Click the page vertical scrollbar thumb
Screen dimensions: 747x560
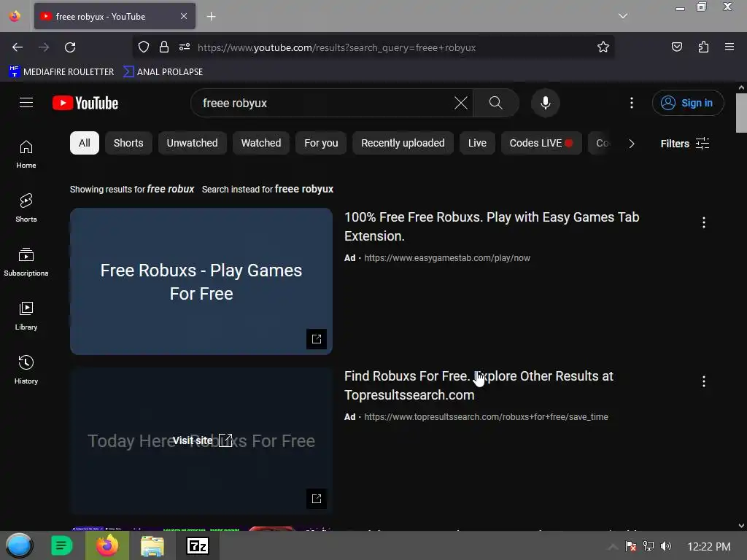(x=741, y=113)
